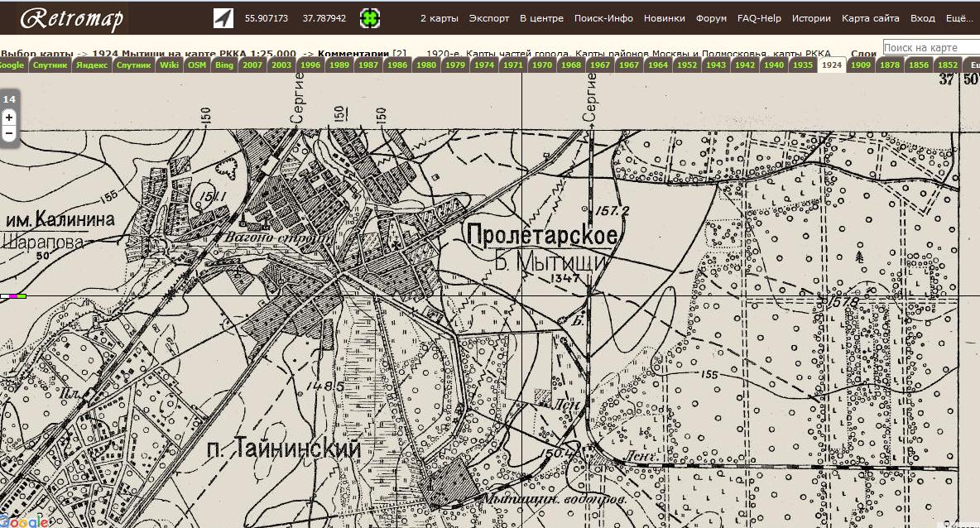980x528 pixels.
Task: Open the Ещё... more menu
Action: point(959,18)
